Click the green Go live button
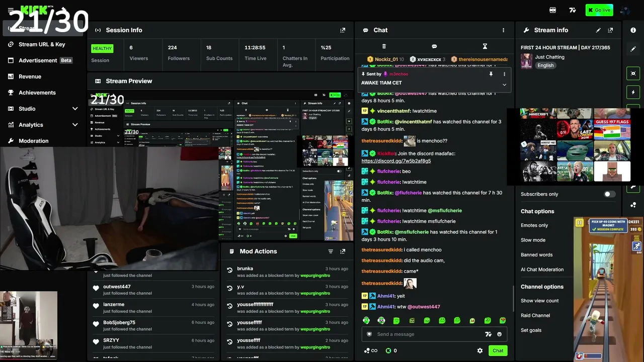This screenshot has height=362, width=644. tap(599, 10)
